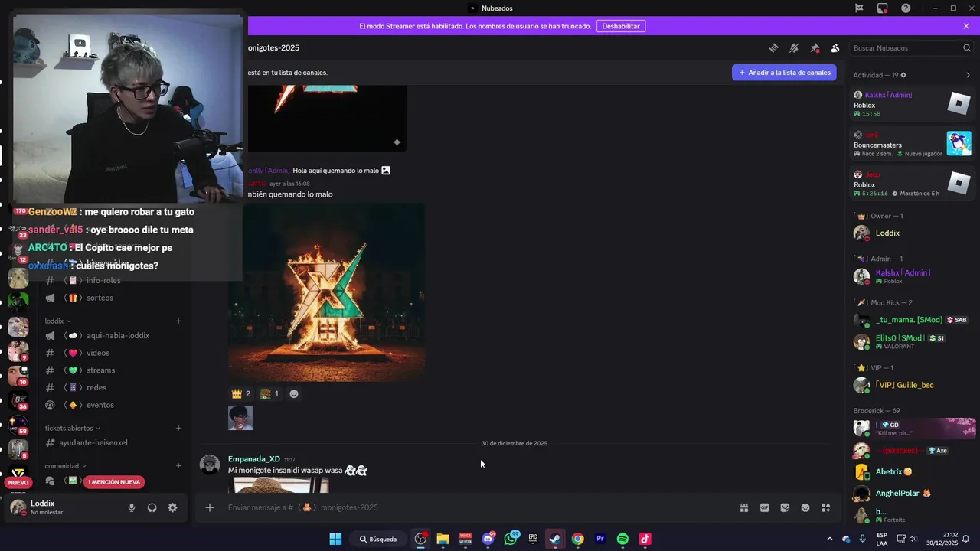This screenshot has width=980, height=551.
Task: Open the help question mark icon
Action: (906, 8)
